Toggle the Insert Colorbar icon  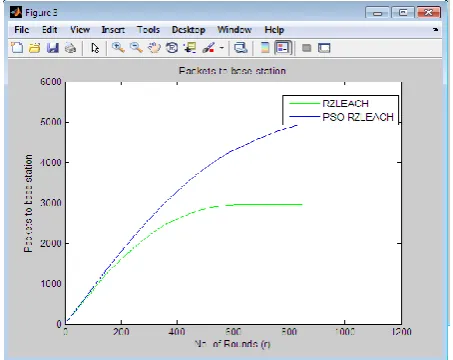(x=265, y=48)
